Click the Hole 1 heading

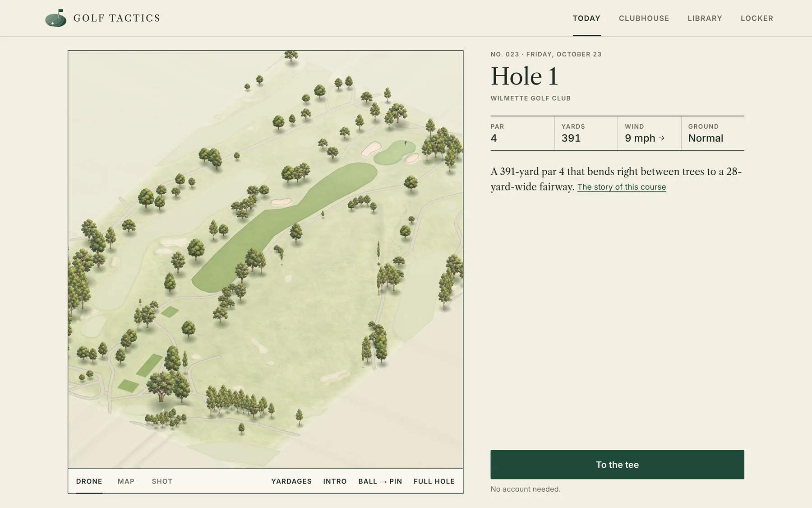coord(524,76)
